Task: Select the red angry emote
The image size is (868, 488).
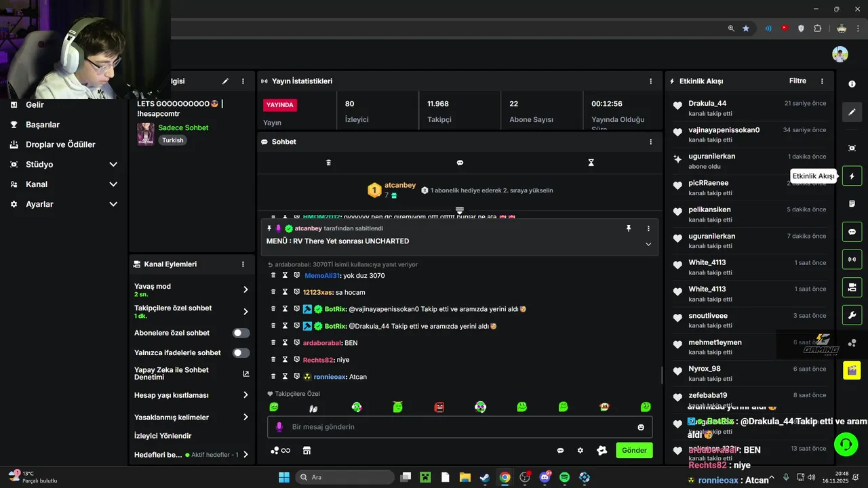Action: tap(439, 407)
